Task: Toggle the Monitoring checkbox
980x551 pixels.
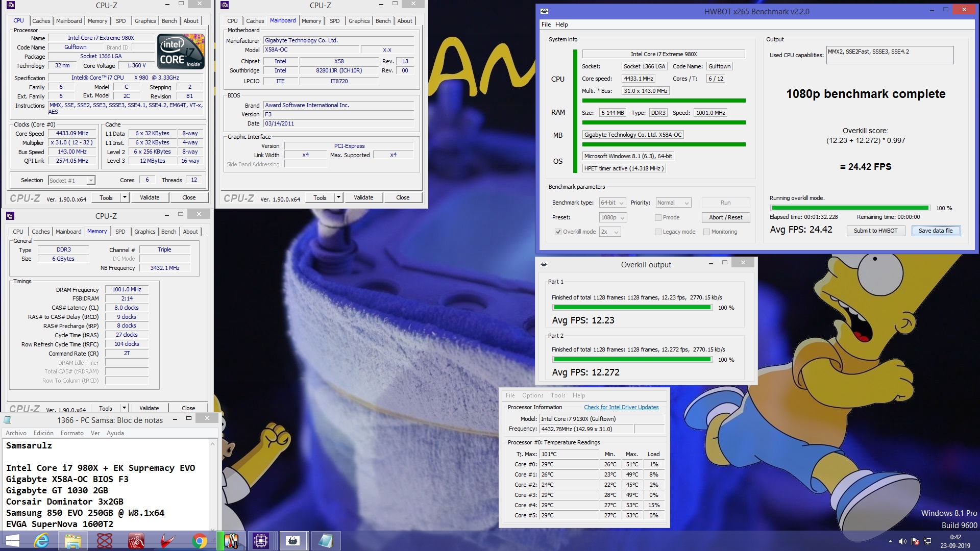Action: (x=706, y=232)
